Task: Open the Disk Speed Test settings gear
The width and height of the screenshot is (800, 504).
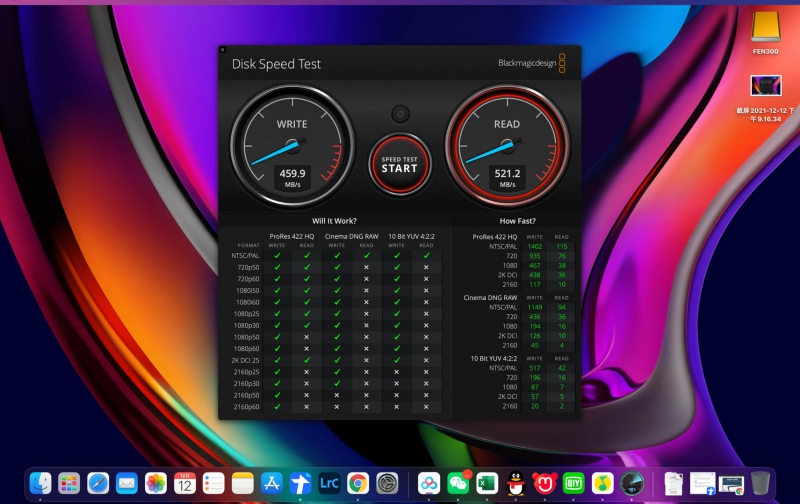Action: [x=400, y=114]
